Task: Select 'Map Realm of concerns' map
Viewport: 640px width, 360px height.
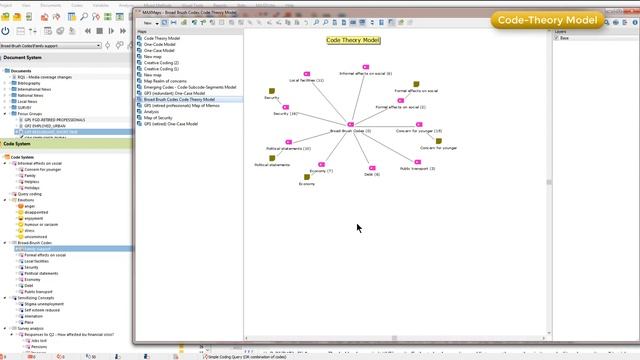Action: (165, 81)
